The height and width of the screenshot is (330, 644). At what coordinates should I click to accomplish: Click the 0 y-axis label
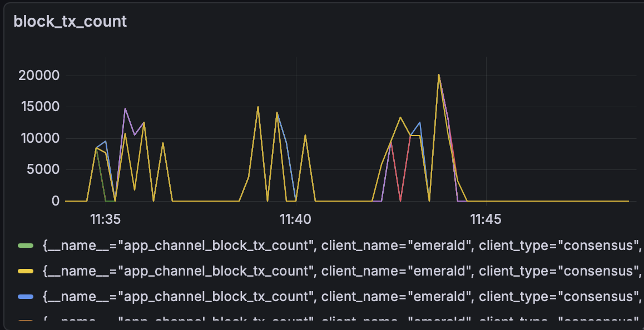56,201
